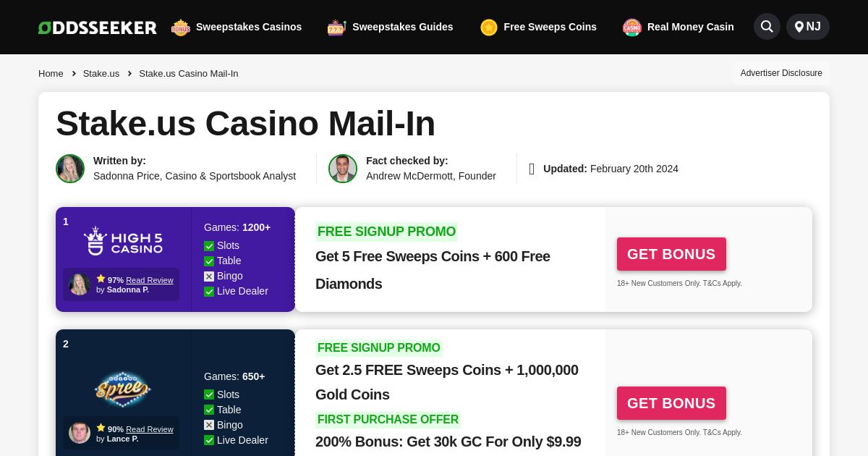Click the High 5 Slots checkbox
The height and width of the screenshot is (456, 868).
(x=209, y=246)
